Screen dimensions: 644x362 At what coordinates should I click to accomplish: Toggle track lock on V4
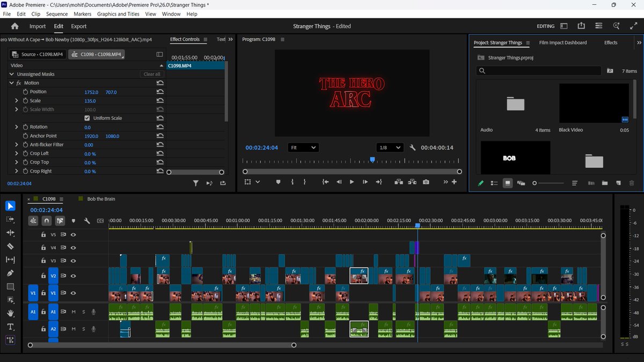(x=44, y=247)
